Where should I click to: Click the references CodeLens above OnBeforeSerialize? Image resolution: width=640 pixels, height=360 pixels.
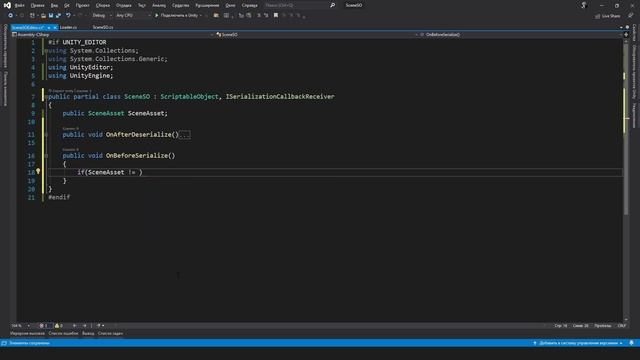click(x=70, y=150)
